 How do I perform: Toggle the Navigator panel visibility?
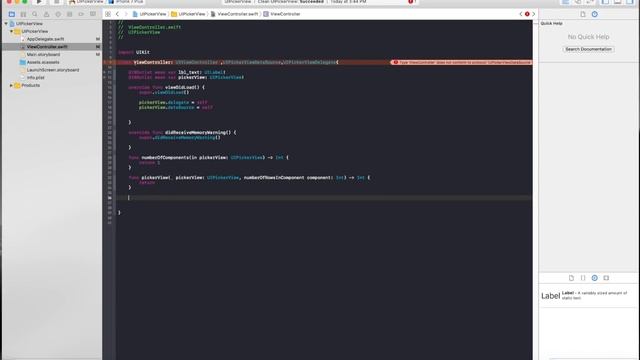click(x=605, y=2)
